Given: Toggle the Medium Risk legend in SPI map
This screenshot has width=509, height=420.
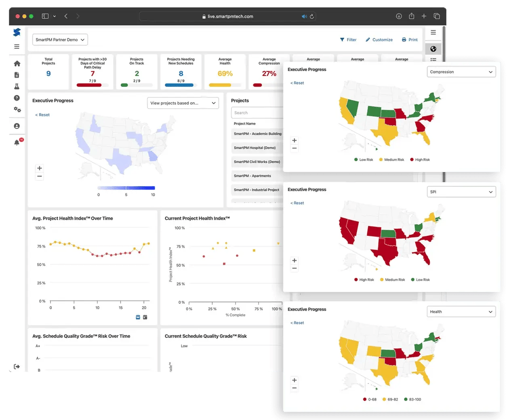Looking at the screenshot, I should (392, 279).
